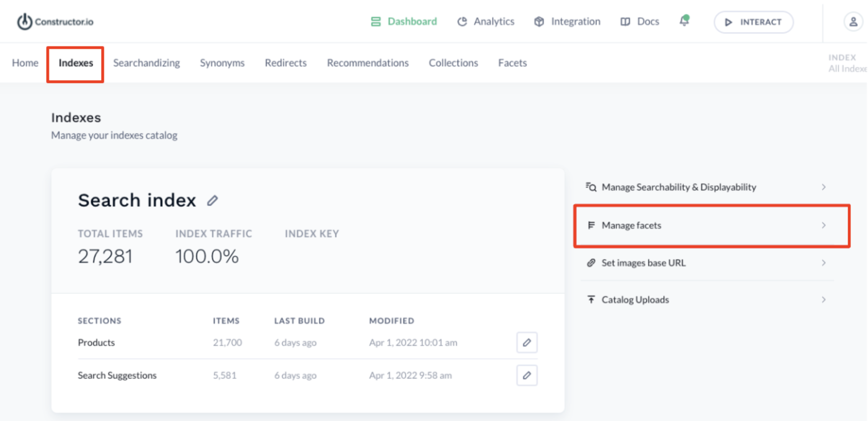
Task: Select the Searchandizing tab
Action: click(146, 63)
